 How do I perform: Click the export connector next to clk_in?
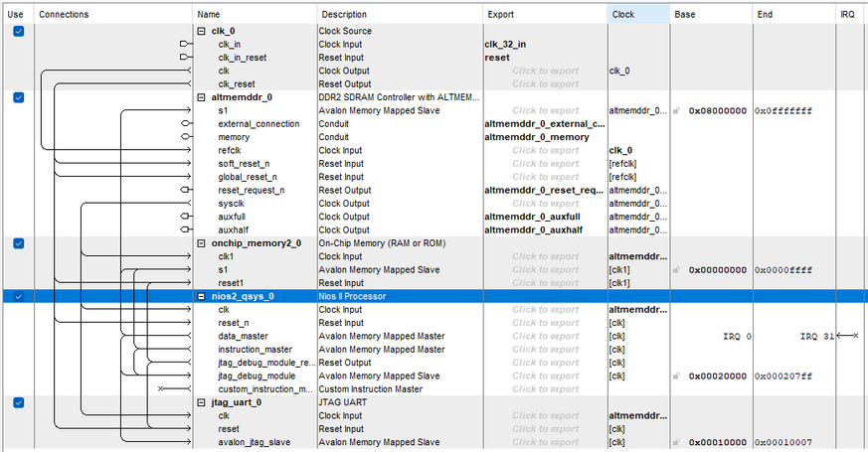click(x=186, y=44)
